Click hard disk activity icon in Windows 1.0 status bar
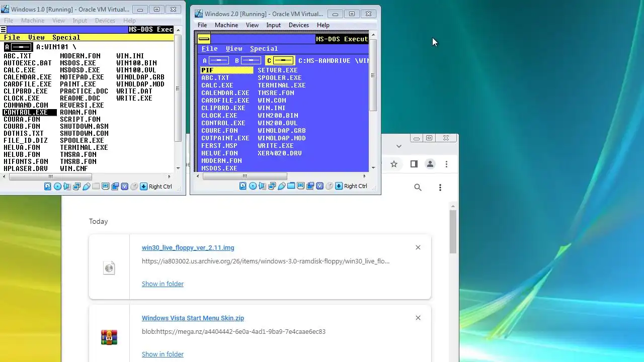644x362 pixels. tap(48, 186)
